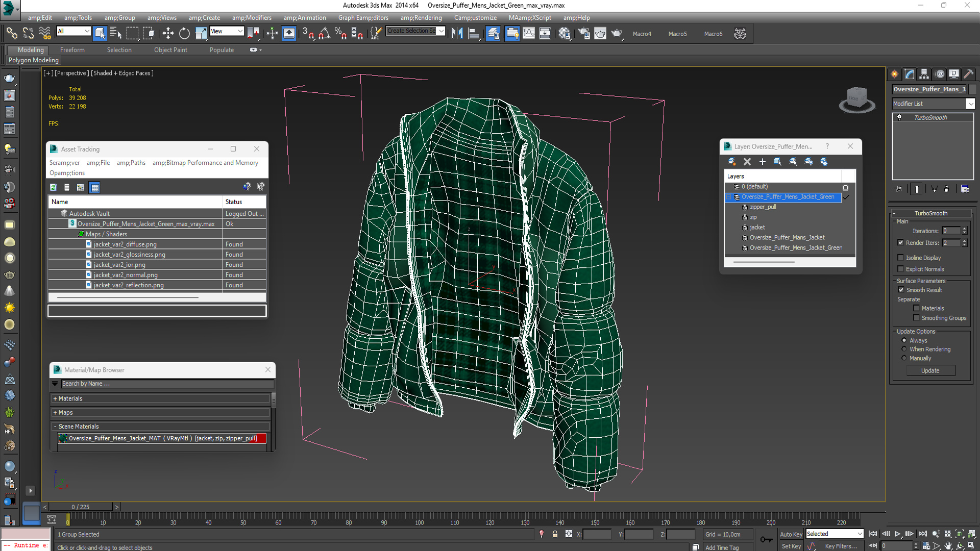The height and width of the screenshot is (551, 980).
Task: Click the time slider 0 / 225 handle
Action: (80, 507)
